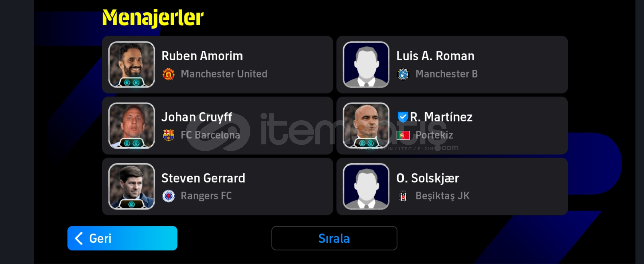The image size is (644, 264).
Task: Click the back arrow chevron on Geri
Action: tap(79, 238)
